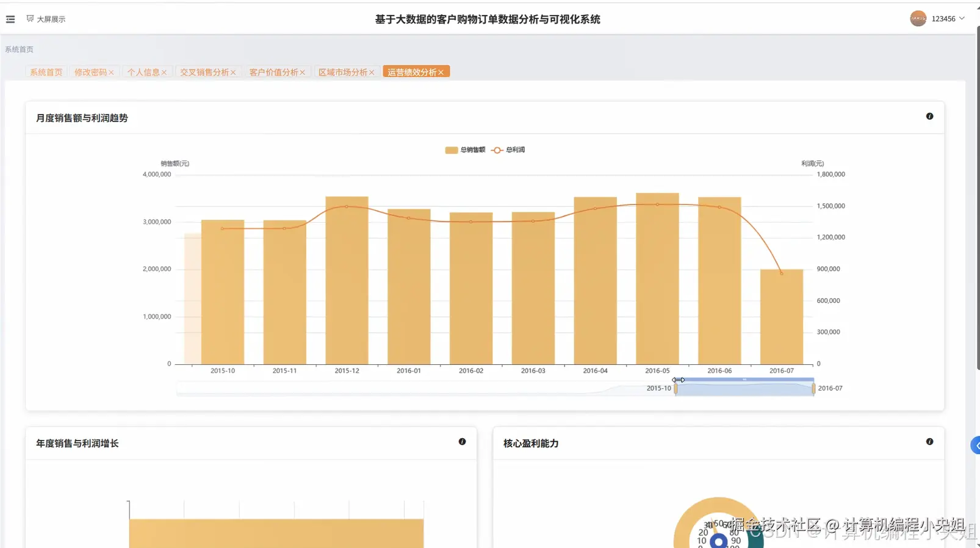Click the 2015-12 sales bar

(x=347, y=281)
